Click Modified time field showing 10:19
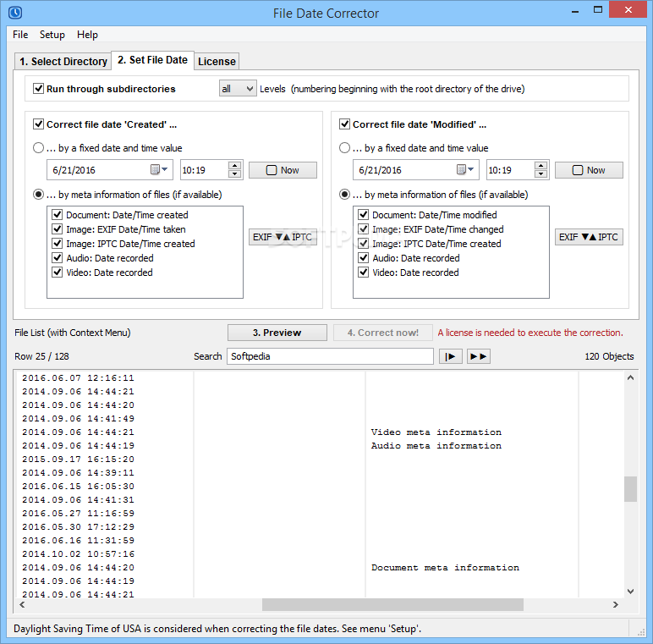 click(x=511, y=170)
